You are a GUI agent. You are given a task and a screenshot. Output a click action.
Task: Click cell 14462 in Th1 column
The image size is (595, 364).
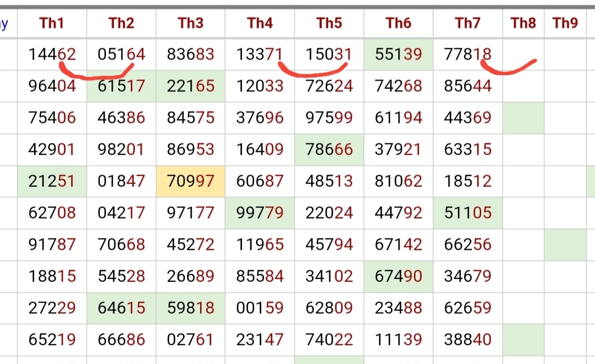coord(52,54)
